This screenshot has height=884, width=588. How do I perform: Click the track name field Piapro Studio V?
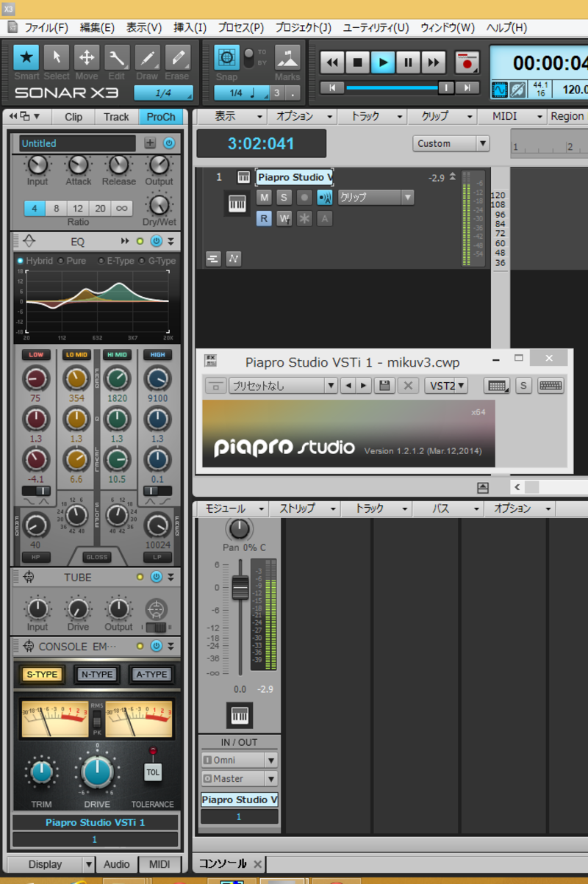(x=294, y=177)
